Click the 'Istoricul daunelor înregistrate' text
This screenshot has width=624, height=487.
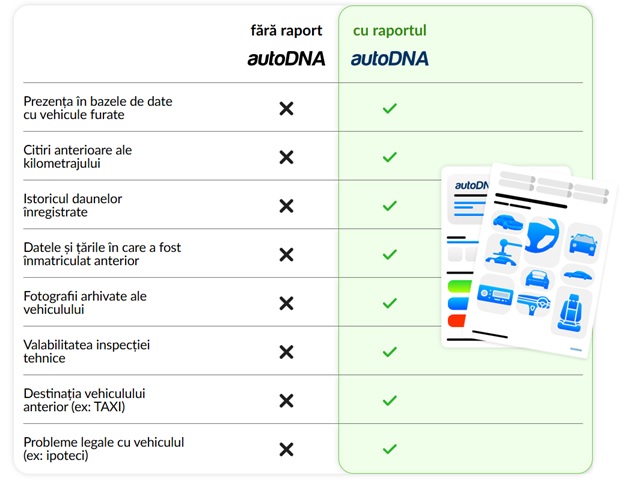pos(73,205)
